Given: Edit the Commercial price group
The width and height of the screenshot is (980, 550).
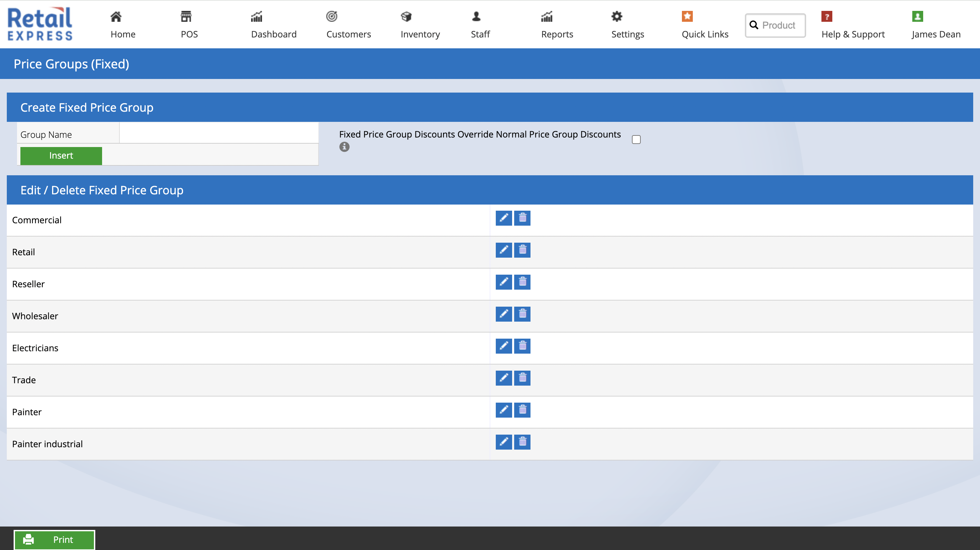Looking at the screenshot, I should click(x=504, y=218).
